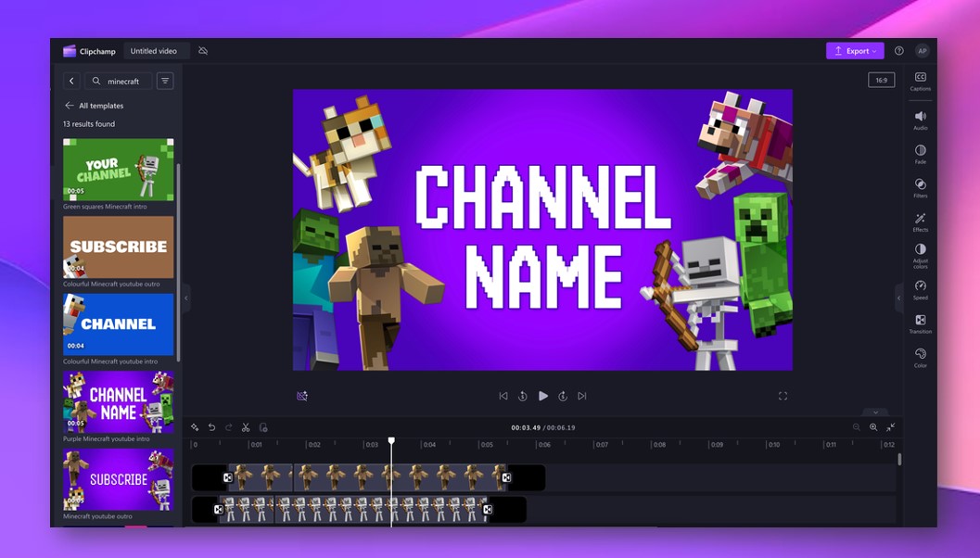Image resolution: width=980 pixels, height=558 pixels.
Task: Open the Adjust colors panel
Action: (x=920, y=256)
